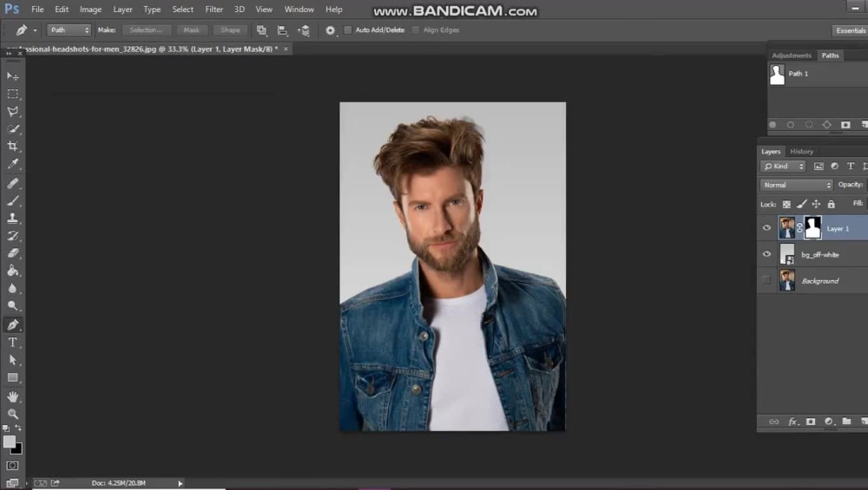Click the Layer 1 mask thumbnail
The image size is (868, 490).
812,228
